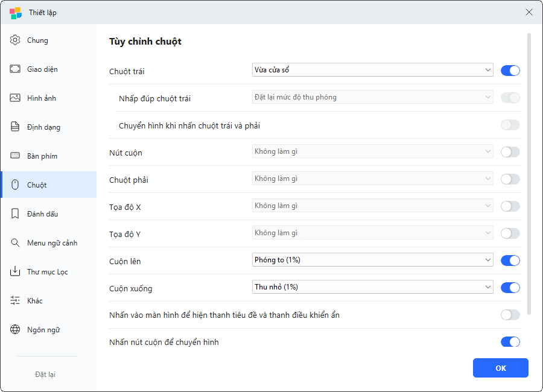
Task: Select the Bàn phím keyboard icon
Action: (15, 156)
